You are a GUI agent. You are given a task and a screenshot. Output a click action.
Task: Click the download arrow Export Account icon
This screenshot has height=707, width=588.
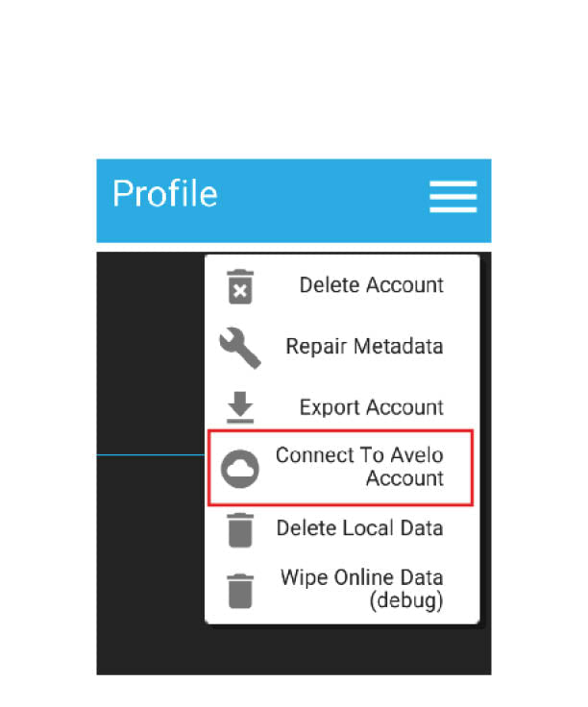[240, 407]
